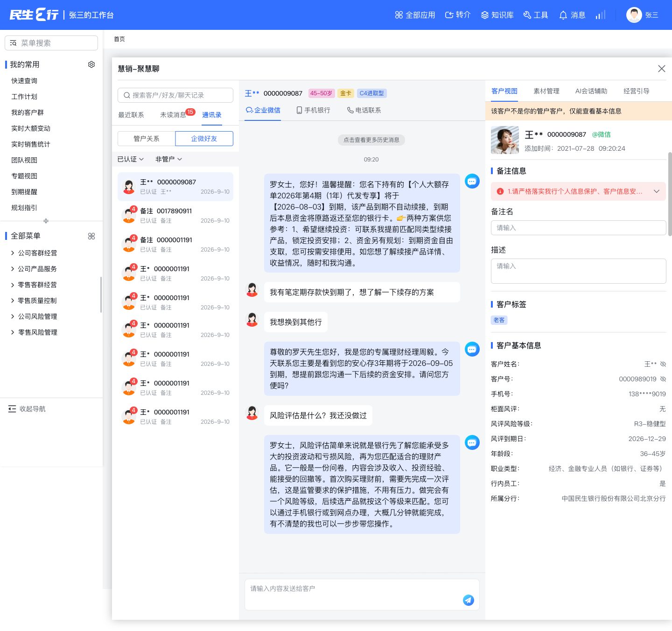Focus the 请输入内容发送给客户 message box
Viewport: 672px width, 631px height.
pyautogui.click(x=362, y=595)
